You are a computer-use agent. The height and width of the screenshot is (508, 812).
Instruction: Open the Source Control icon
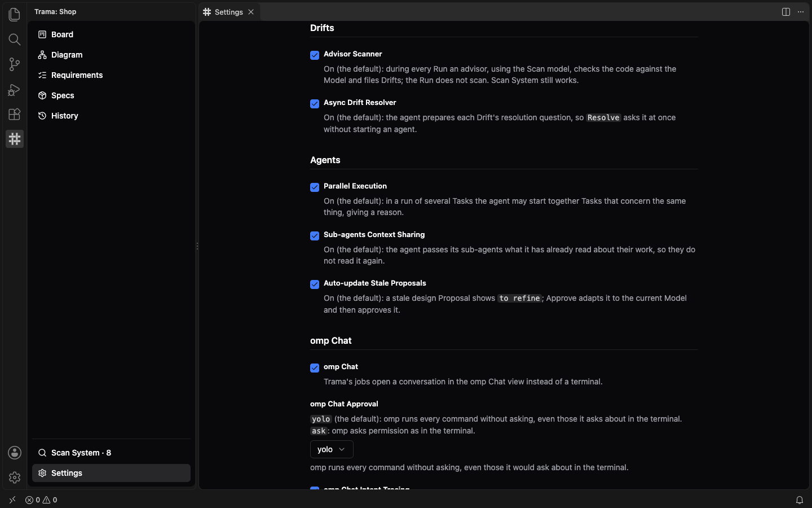coord(15,64)
